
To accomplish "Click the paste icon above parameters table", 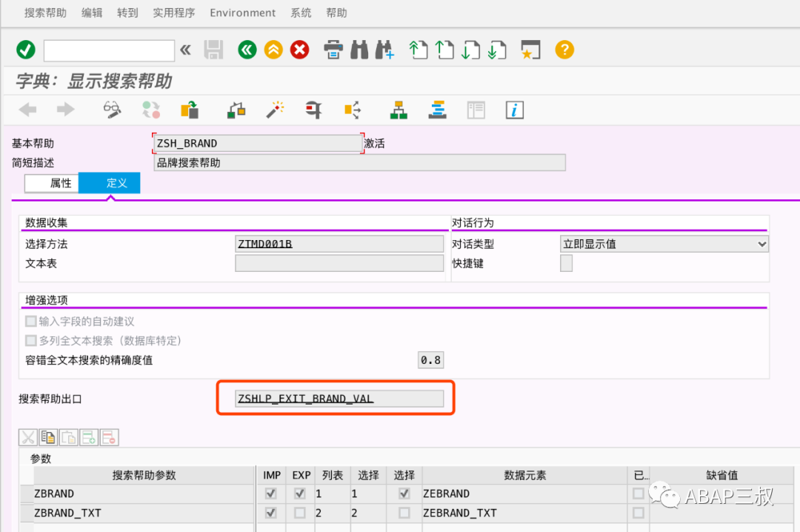I will point(68,438).
